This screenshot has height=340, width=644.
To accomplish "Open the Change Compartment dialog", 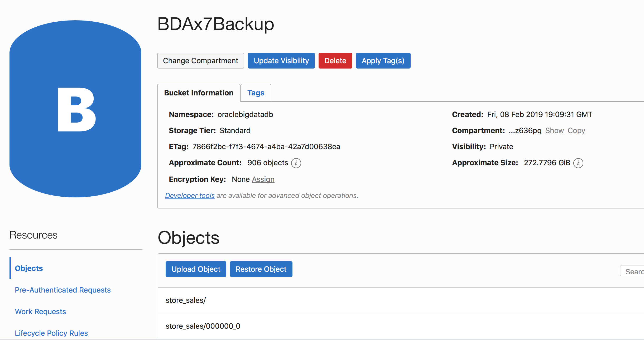I will pos(200,61).
